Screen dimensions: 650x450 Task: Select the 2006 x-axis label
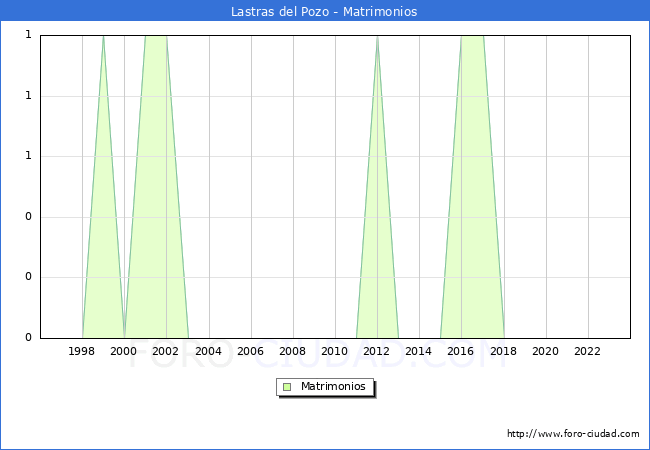(x=250, y=351)
